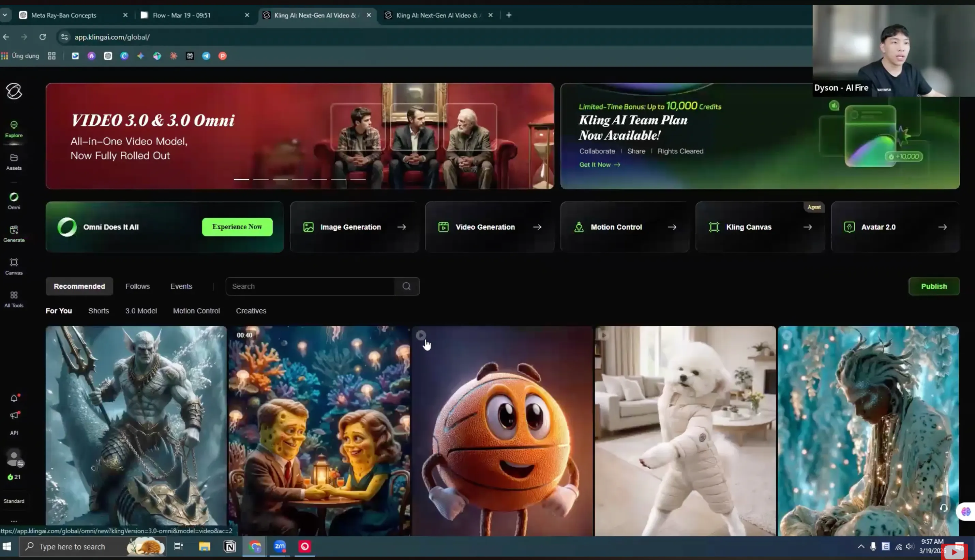The width and height of the screenshot is (975, 560).
Task: Expand the tab search dropdown
Action: coord(5,15)
